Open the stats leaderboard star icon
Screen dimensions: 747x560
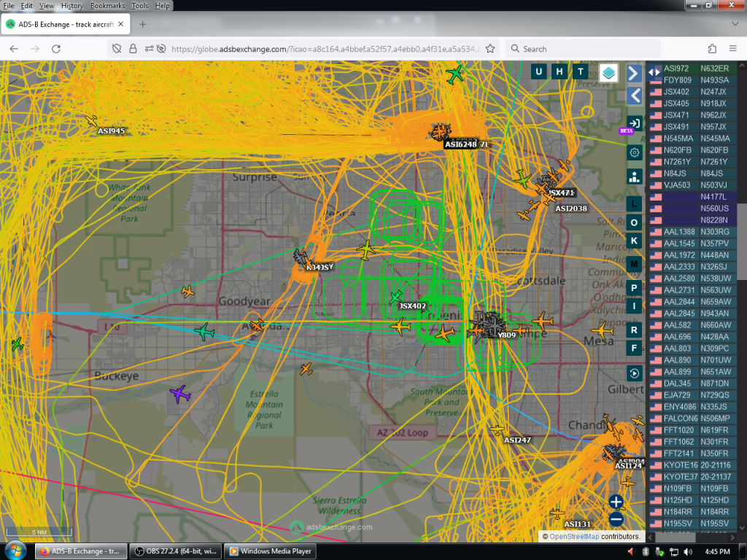pyautogui.click(x=634, y=176)
